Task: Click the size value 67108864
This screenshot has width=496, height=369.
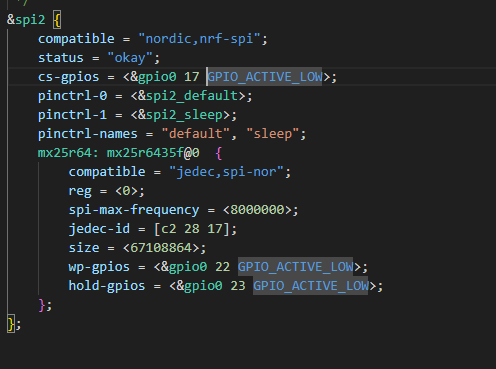Action: pos(161,248)
